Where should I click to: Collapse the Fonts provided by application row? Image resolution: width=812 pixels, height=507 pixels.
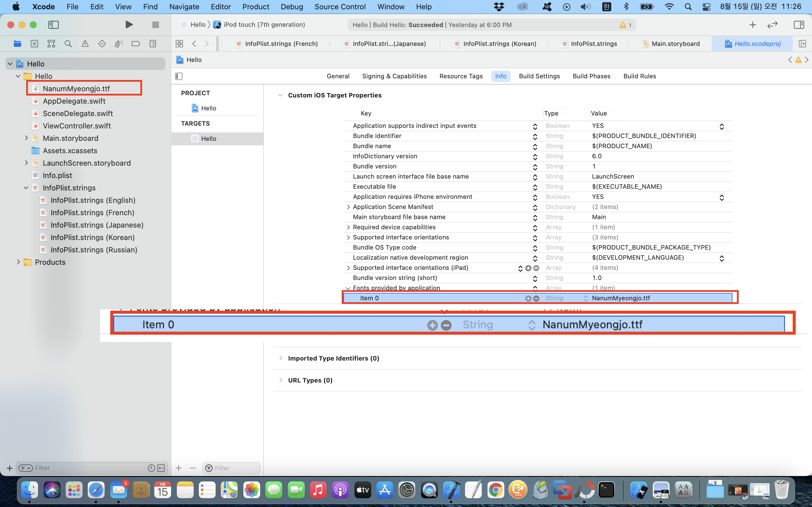click(x=348, y=288)
